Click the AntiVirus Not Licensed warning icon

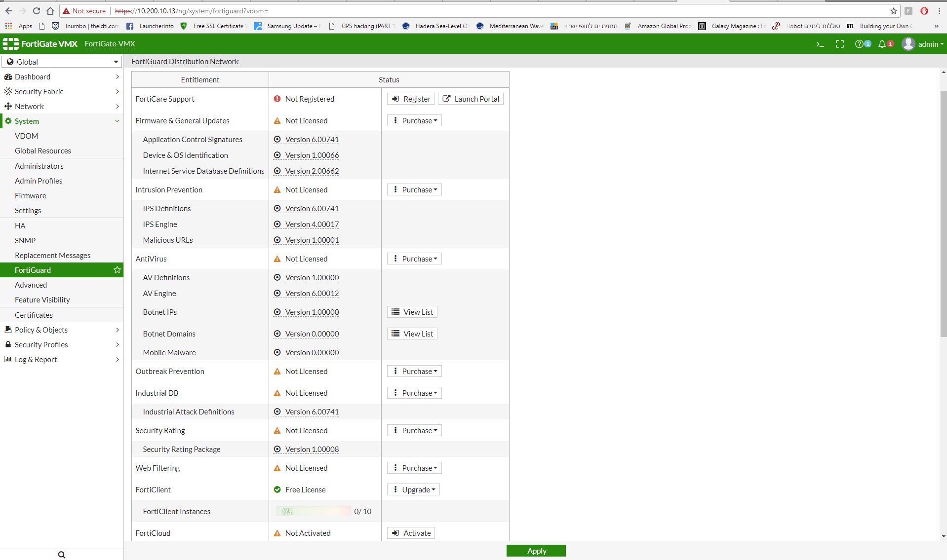pyautogui.click(x=277, y=259)
